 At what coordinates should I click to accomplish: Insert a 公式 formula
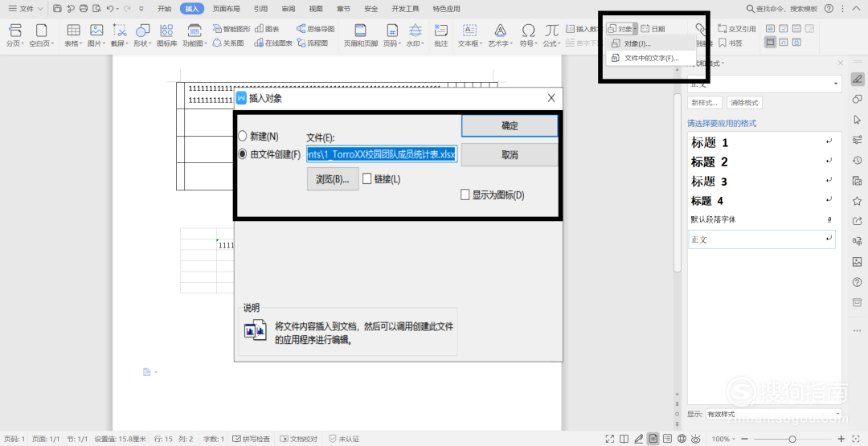pyautogui.click(x=551, y=35)
